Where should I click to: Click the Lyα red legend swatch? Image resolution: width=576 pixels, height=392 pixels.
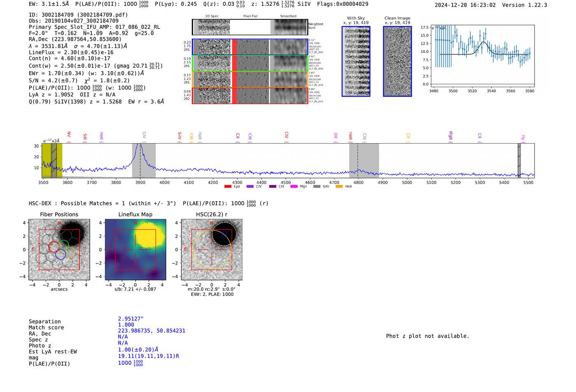[x=228, y=187]
